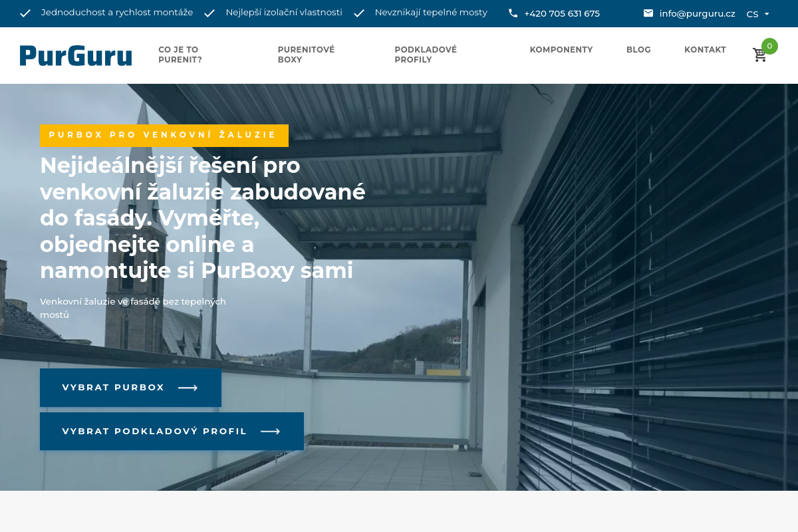
Task: Click the phone icon in top bar
Action: 513,13
